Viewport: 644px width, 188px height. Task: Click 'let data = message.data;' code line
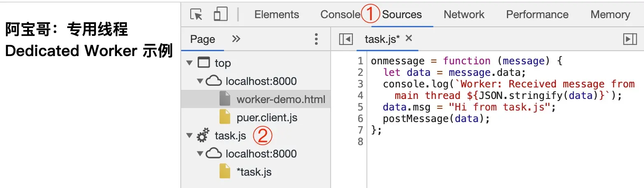click(455, 73)
